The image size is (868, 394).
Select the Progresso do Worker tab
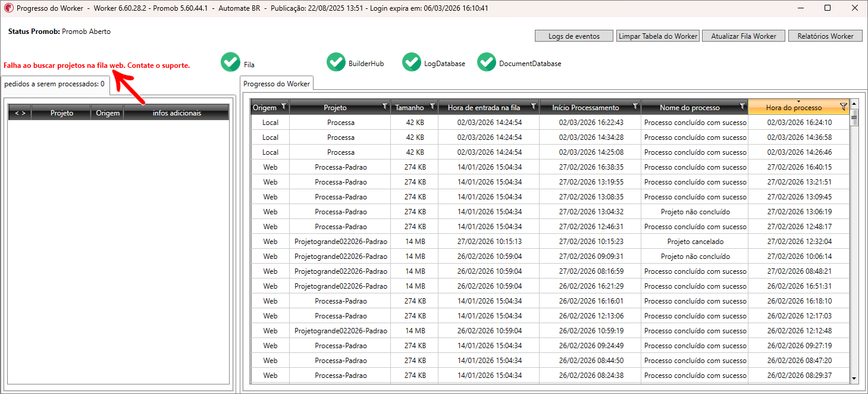click(277, 84)
